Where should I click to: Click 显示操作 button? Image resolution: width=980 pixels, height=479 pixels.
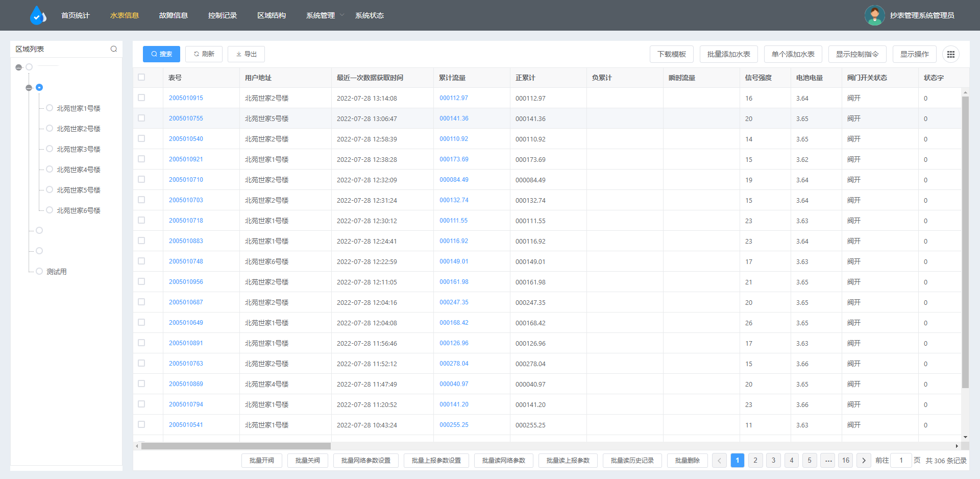(915, 54)
